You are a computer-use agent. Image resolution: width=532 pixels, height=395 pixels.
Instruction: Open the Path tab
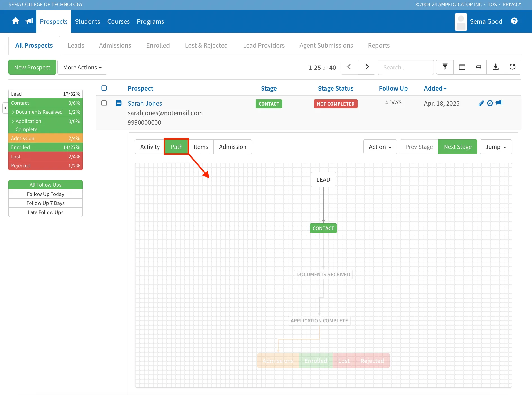coord(177,147)
